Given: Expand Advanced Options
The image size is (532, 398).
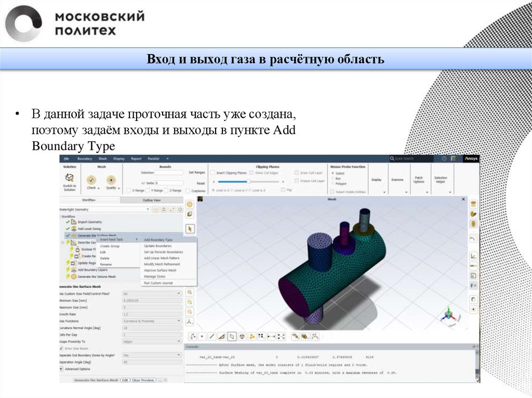Looking at the screenshot, I should (61, 369).
